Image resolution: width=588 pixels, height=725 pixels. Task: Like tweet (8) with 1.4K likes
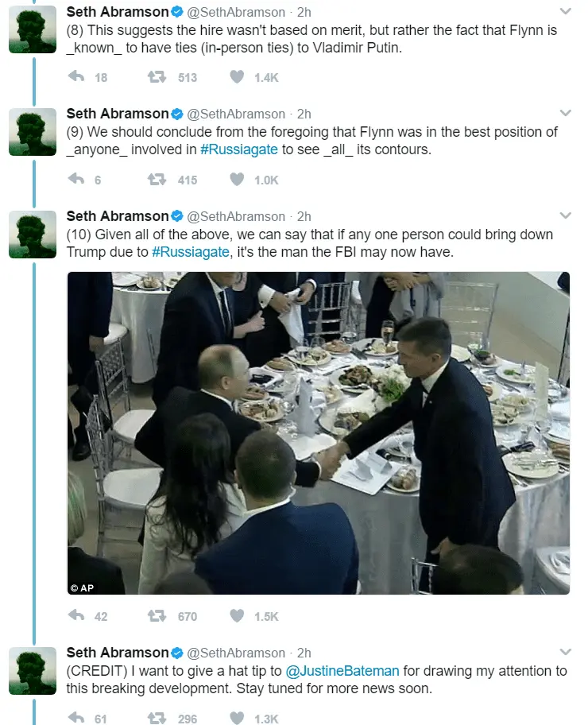(x=237, y=77)
